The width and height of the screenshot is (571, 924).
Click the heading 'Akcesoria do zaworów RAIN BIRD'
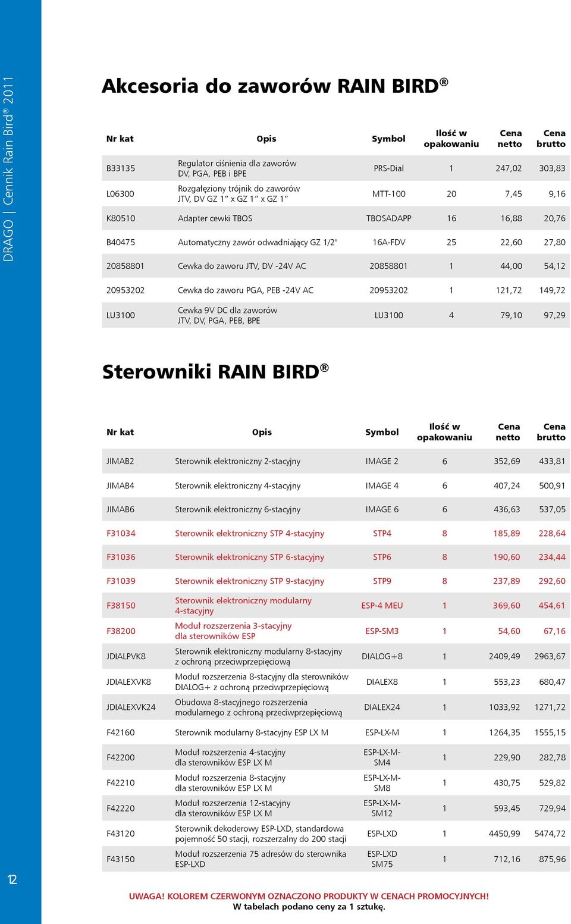[x=275, y=86]
